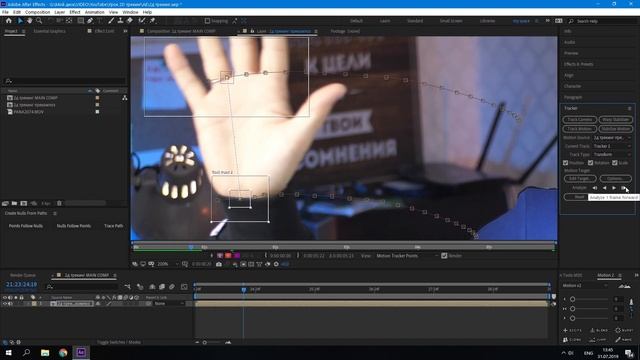Viewport: 640px width, 360px height.
Task: Select the Selection arrow tool
Action: (20, 21)
